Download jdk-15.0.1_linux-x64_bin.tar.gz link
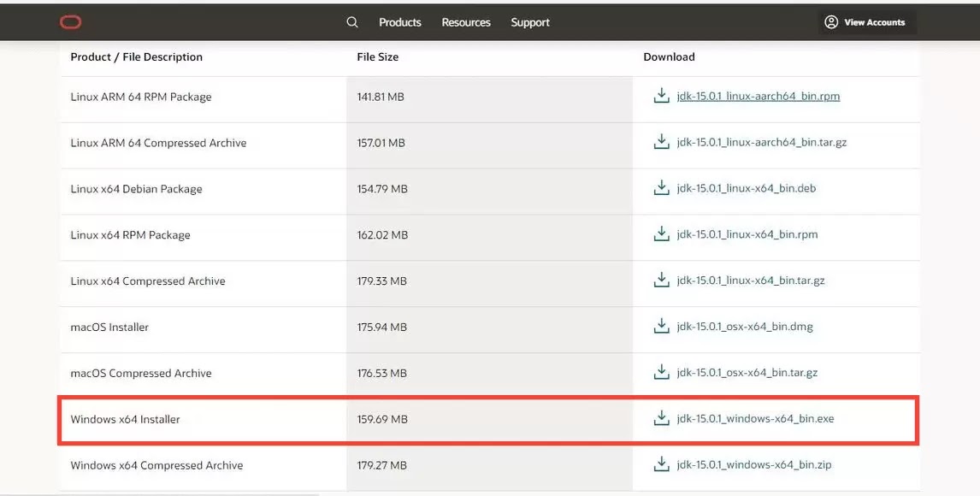This screenshot has height=496, width=980. pos(751,281)
